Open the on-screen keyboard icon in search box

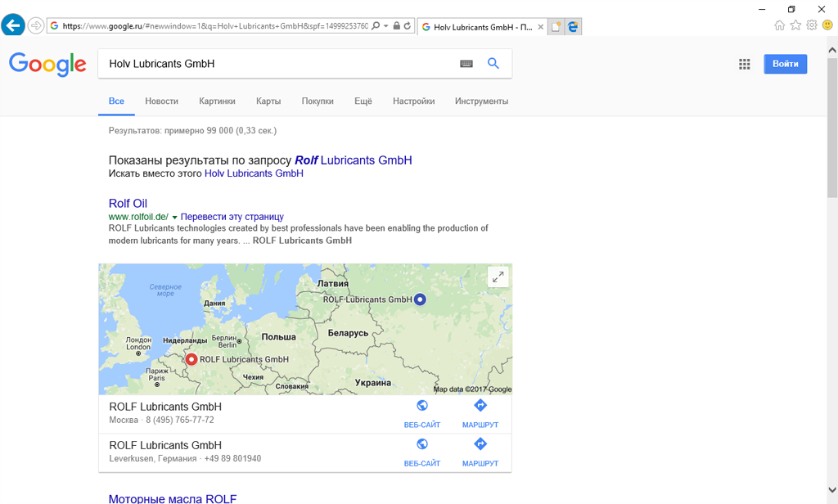click(x=466, y=64)
